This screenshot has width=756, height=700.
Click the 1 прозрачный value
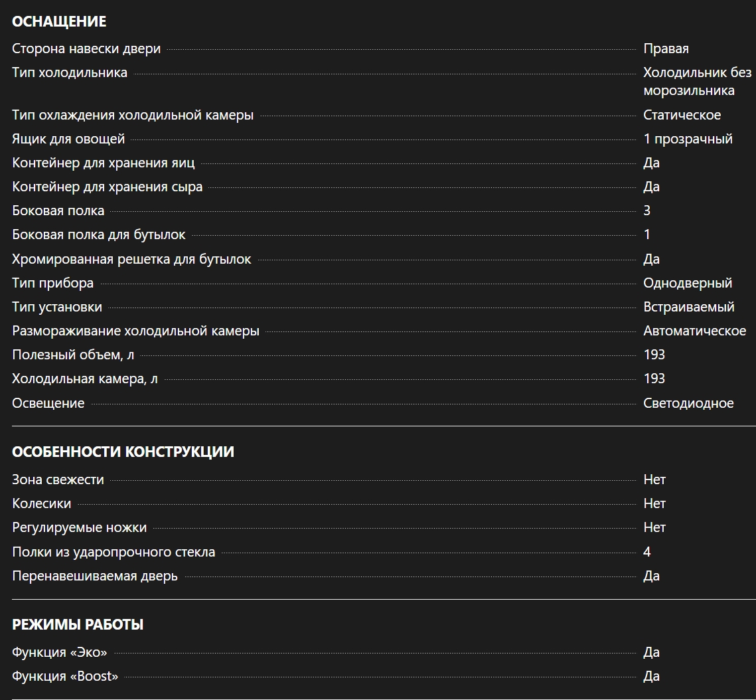coord(688,139)
